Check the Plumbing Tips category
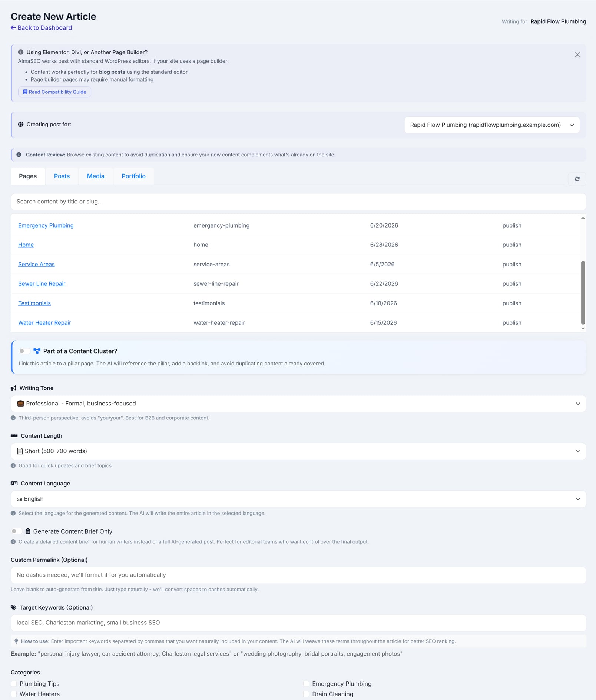Image resolution: width=596 pixels, height=700 pixels. pos(14,684)
